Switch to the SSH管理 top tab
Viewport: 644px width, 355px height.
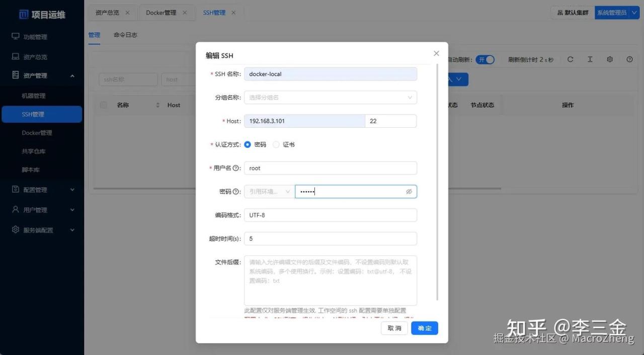click(214, 13)
